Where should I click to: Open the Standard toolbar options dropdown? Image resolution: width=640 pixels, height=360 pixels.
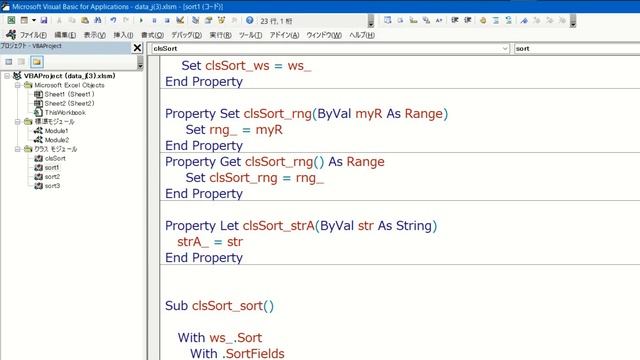[371, 21]
